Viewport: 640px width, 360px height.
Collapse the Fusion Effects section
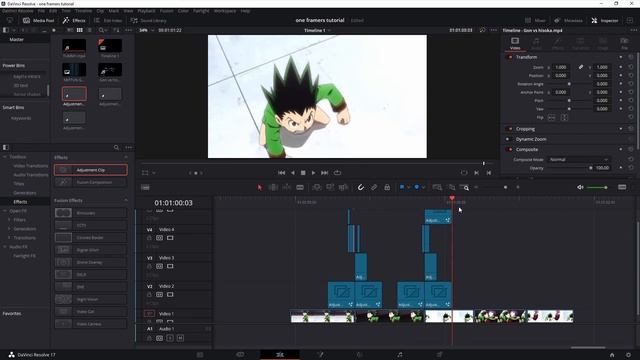(126, 200)
